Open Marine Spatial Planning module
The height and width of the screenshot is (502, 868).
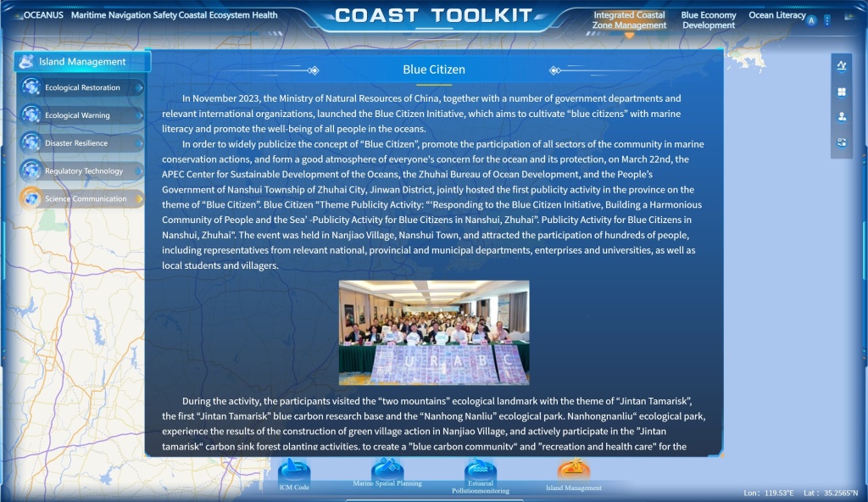click(x=387, y=470)
